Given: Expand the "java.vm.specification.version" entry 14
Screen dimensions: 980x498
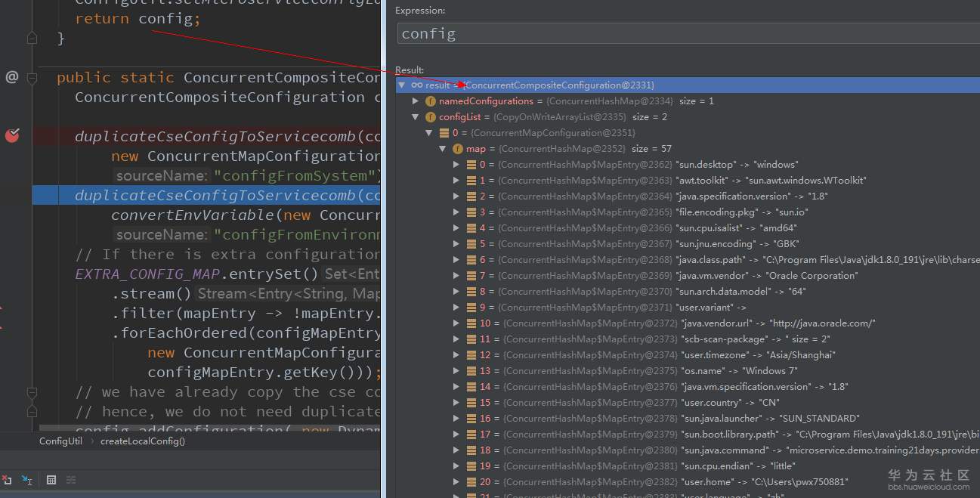Looking at the screenshot, I should 456,387.
